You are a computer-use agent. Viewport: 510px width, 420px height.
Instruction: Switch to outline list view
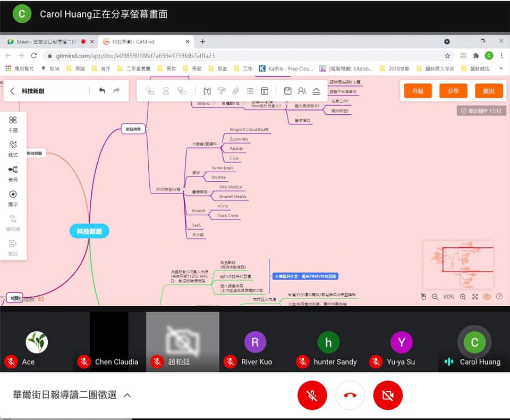250,91
